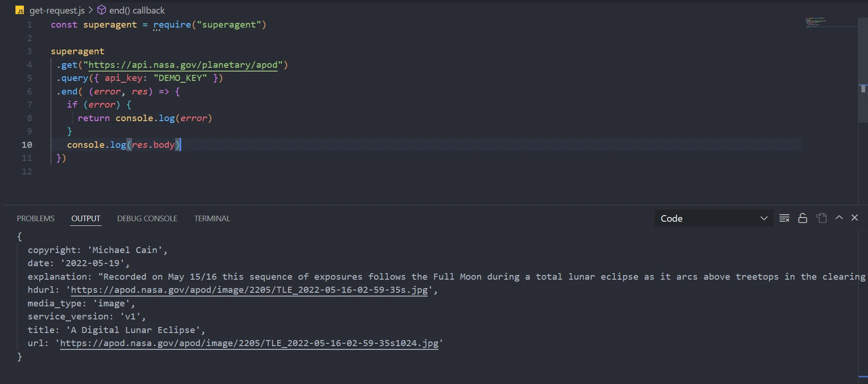Viewport: 868px width, 384px height.
Task: Open the Code output channel dropdown
Action: pyautogui.click(x=713, y=218)
